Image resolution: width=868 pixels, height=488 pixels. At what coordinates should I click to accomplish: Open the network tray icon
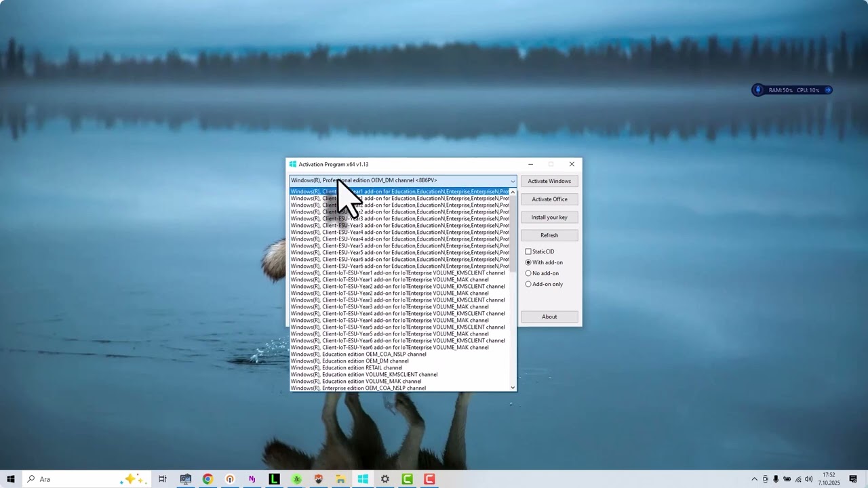[797, 479]
